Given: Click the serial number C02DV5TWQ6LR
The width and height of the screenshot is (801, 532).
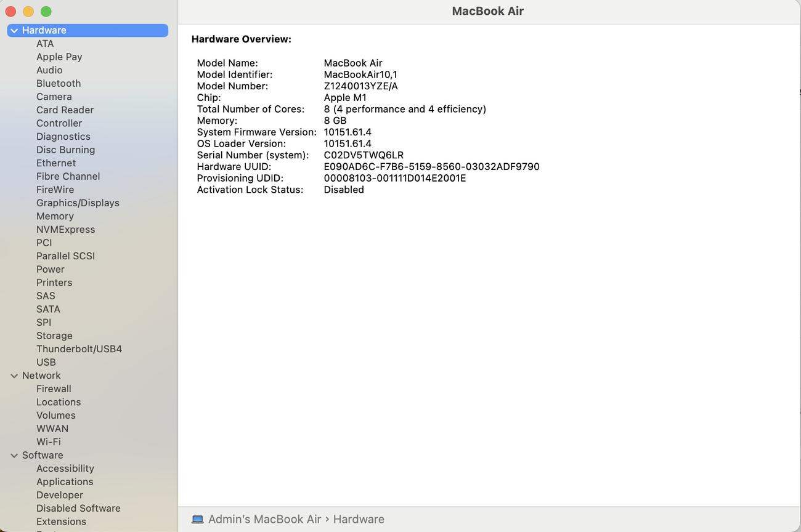Looking at the screenshot, I should [x=364, y=155].
